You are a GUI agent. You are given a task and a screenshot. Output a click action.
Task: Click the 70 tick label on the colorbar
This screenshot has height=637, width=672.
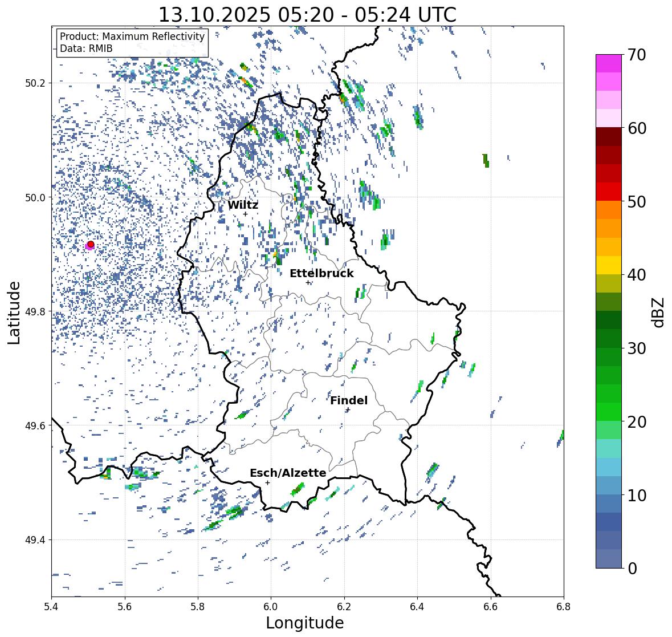637,55
